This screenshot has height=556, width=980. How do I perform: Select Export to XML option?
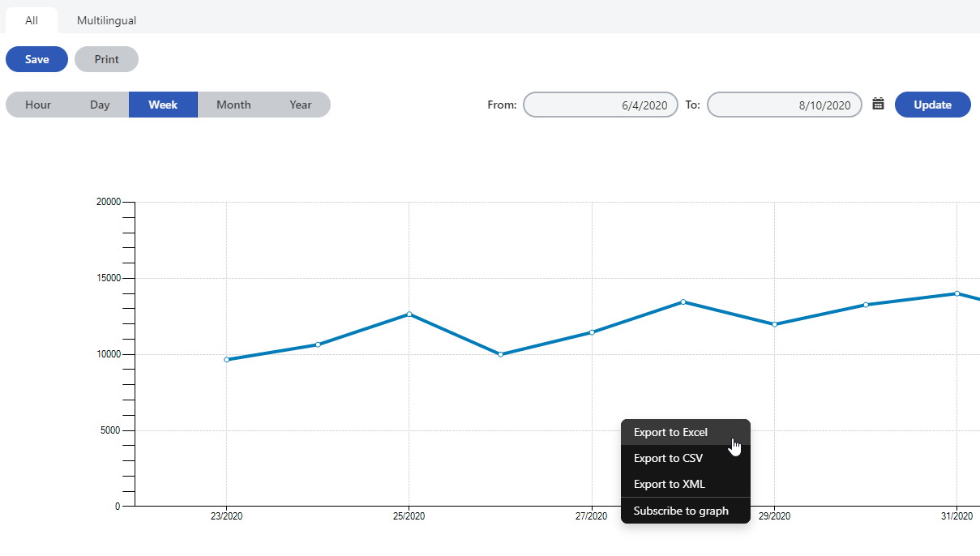(x=668, y=484)
